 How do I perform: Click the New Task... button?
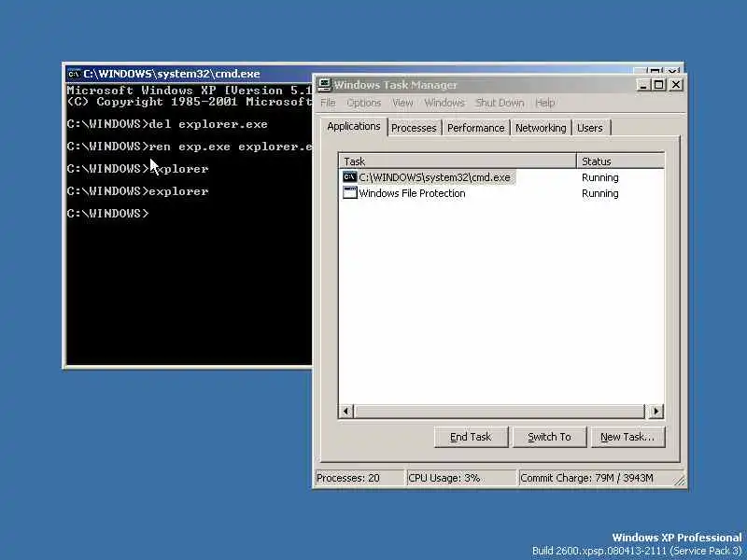coord(627,437)
